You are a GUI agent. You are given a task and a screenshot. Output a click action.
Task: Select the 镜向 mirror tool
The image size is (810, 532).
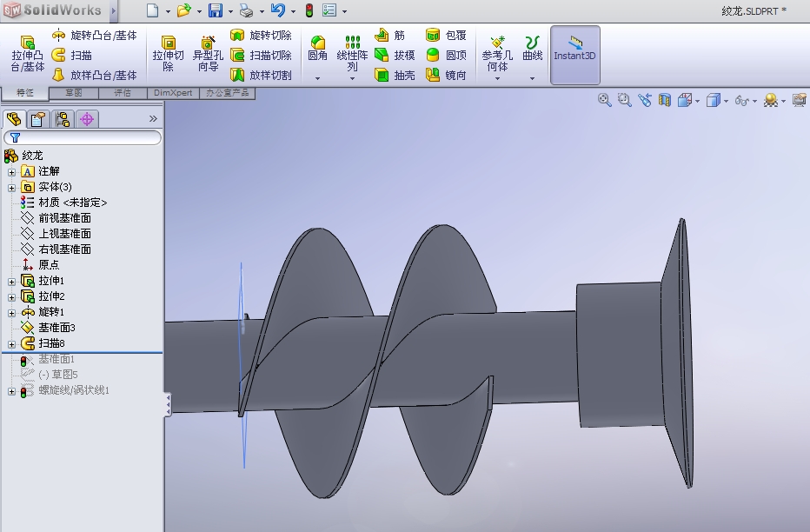(447, 76)
